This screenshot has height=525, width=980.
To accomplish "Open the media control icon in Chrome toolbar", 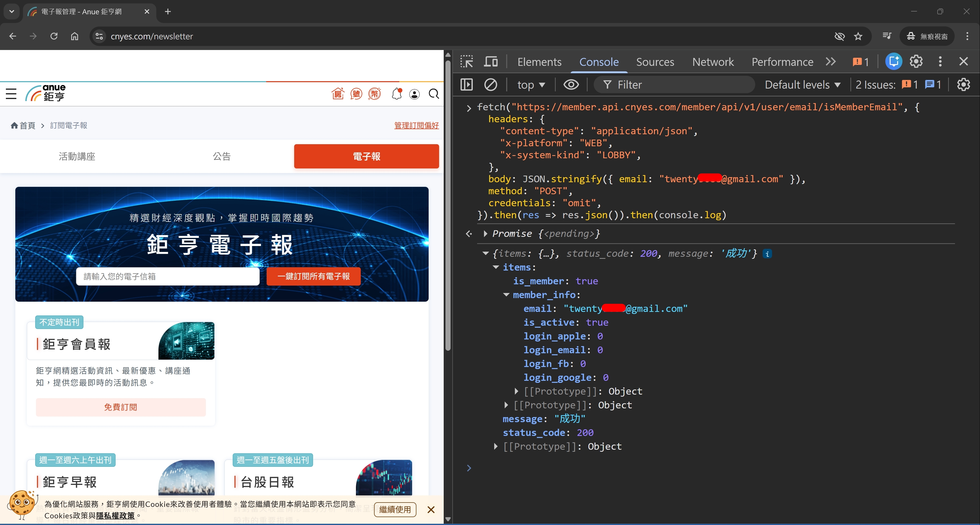I will [x=887, y=36].
